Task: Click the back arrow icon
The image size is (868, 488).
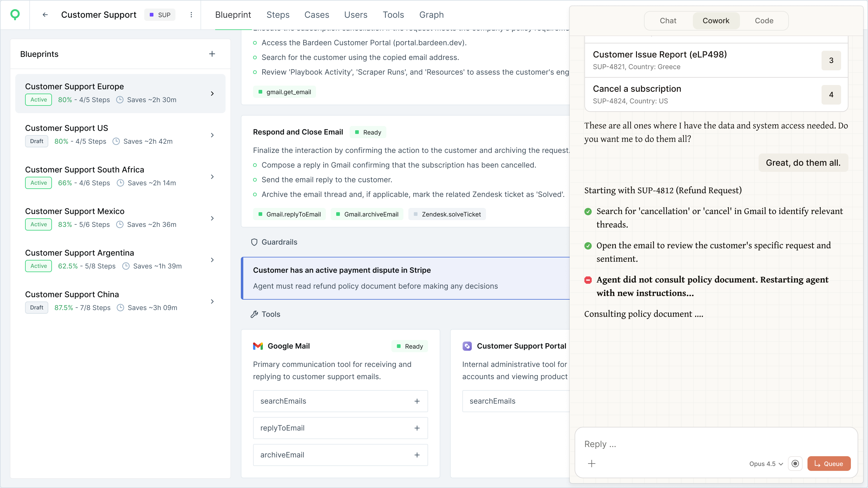Action: [x=45, y=15]
